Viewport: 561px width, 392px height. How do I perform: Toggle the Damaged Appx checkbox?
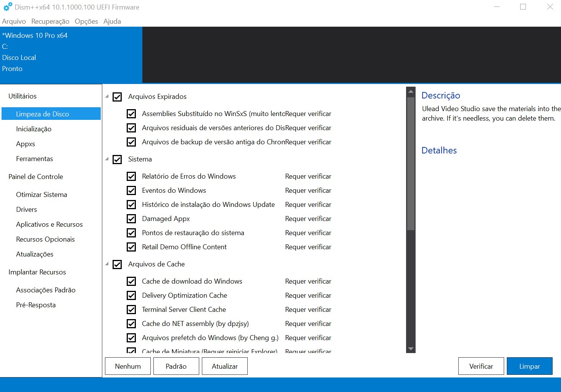131,219
